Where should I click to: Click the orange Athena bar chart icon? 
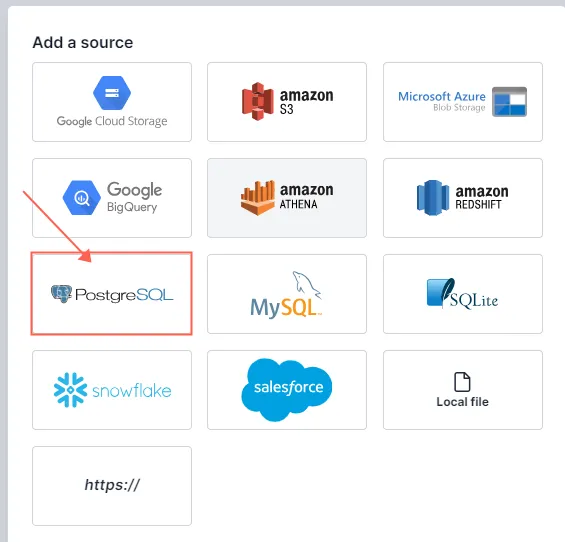pyautogui.click(x=258, y=197)
